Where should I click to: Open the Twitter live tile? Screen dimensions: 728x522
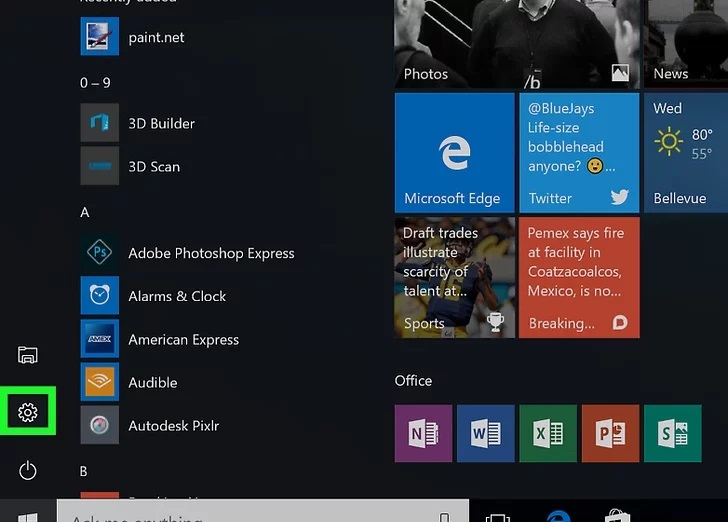(579, 153)
